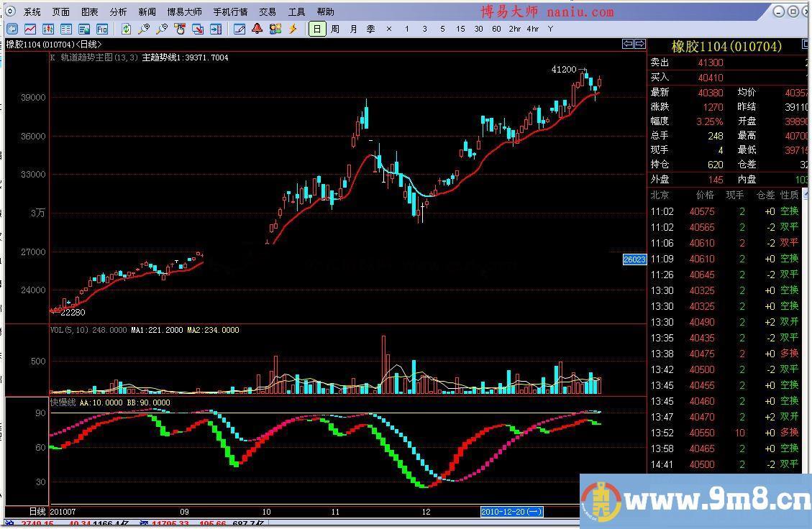This screenshot has width=812, height=529.
Task: Click the left arrow above the chart
Action: coord(628,45)
